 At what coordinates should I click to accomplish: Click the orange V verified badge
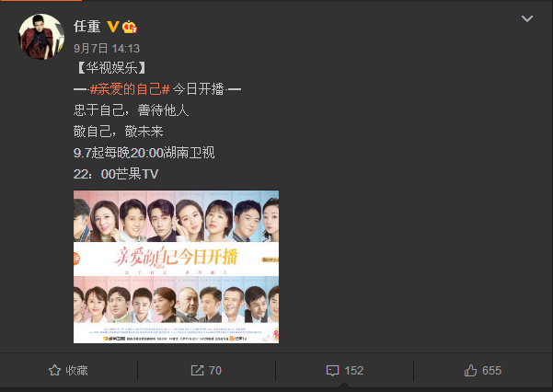click(x=112, y=27)
